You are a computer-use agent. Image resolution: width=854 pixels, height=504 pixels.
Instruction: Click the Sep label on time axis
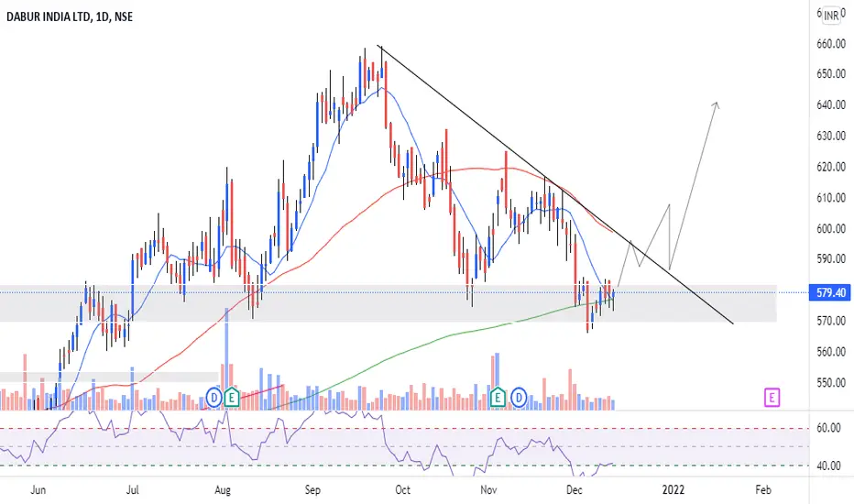[x=312, y=490]
